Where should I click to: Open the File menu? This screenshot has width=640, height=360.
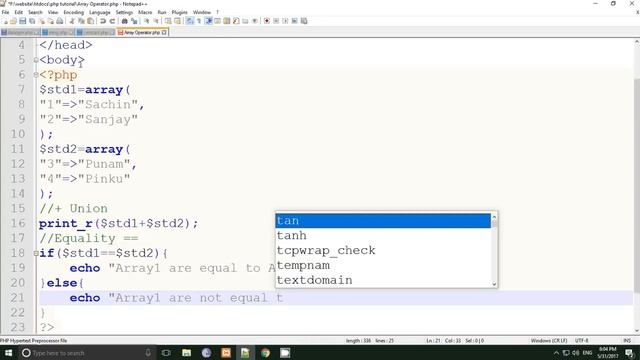[x=5, y=12]
